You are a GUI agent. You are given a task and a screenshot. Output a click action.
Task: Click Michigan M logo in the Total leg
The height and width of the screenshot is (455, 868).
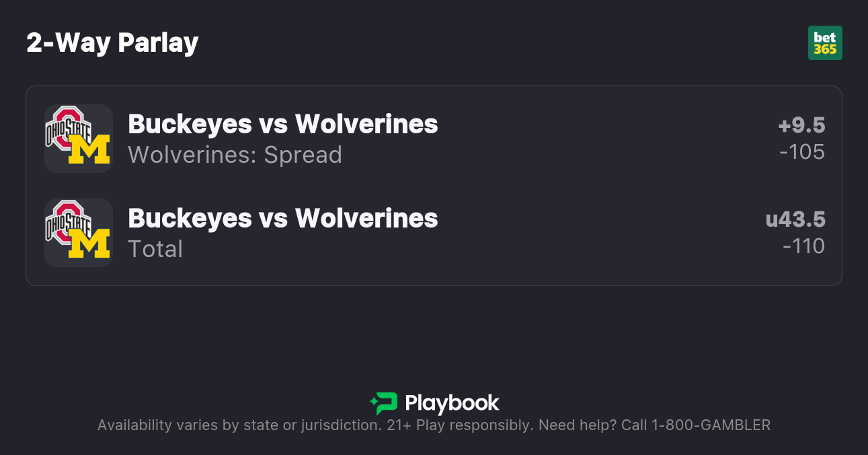(89, 244)
